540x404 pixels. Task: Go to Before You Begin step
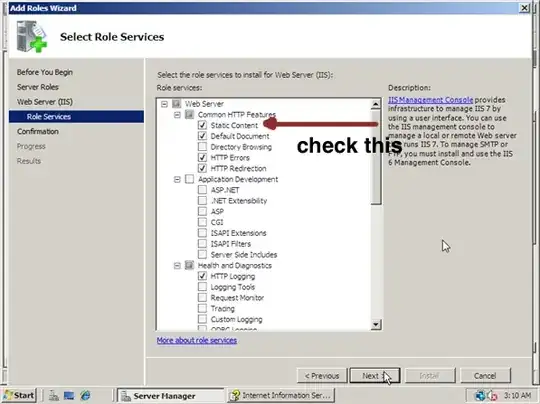(x=44, y=72)
